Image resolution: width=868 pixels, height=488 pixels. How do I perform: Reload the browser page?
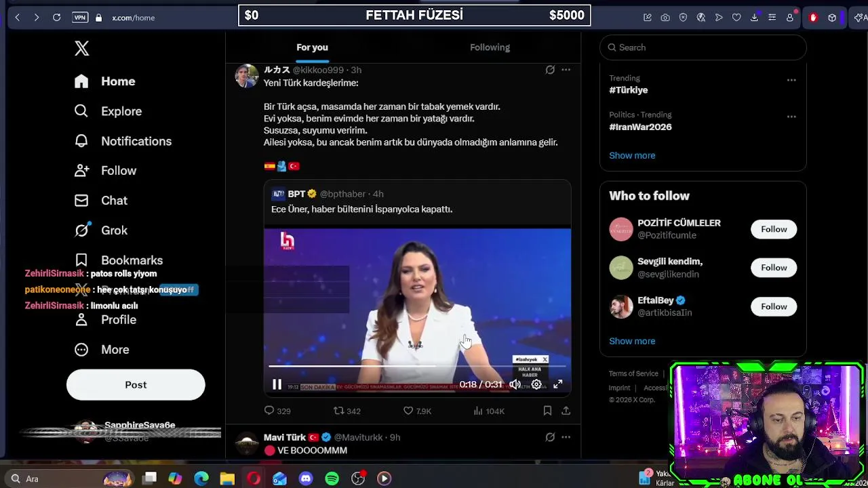point(57,18)
